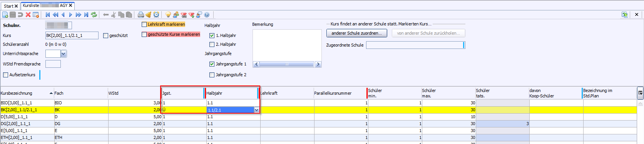Close the Start tab
This screenshot has height=144, width=644.
click(16, 6)
